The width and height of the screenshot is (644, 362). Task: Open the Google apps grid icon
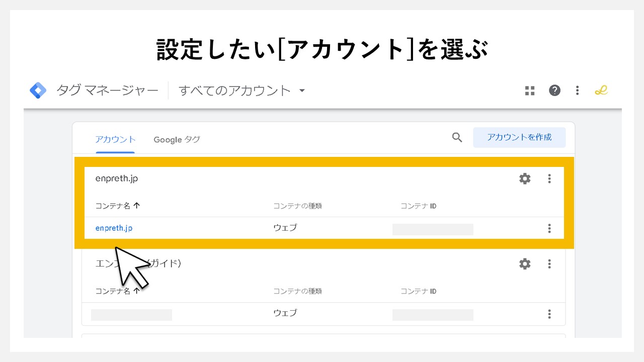click(x=529, y=90)
